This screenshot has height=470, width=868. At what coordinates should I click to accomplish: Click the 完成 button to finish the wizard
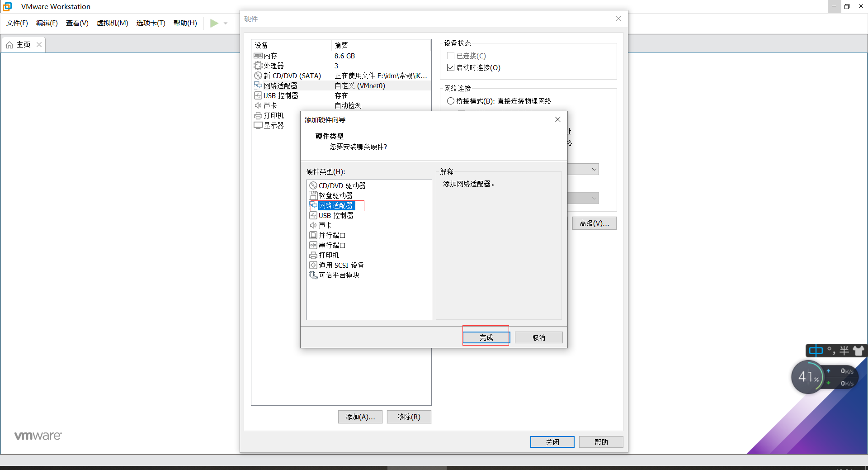coord(486,337)
